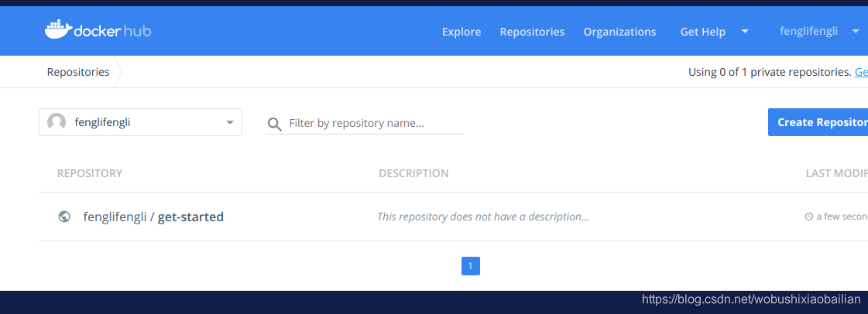Image resolution: width=868 pixels, height=314 pixels.
Task: Click the Repositories breadcrumb
Action: click(78, 72)
